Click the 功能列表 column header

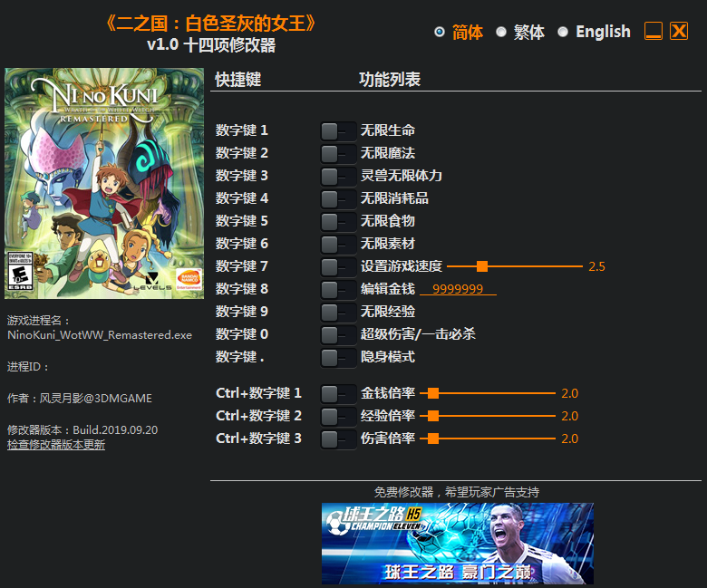[x=390, y=80]
